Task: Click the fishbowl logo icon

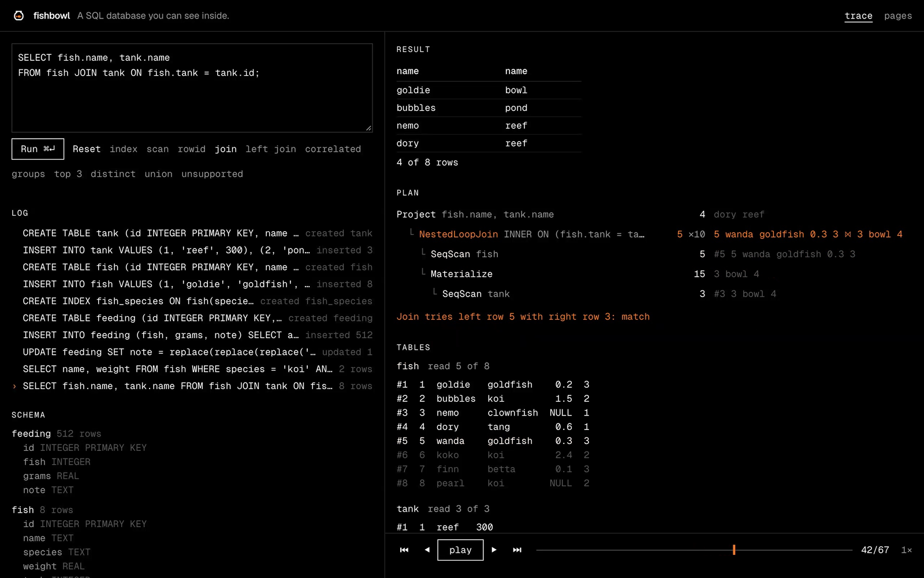Action: coord(18,16)
